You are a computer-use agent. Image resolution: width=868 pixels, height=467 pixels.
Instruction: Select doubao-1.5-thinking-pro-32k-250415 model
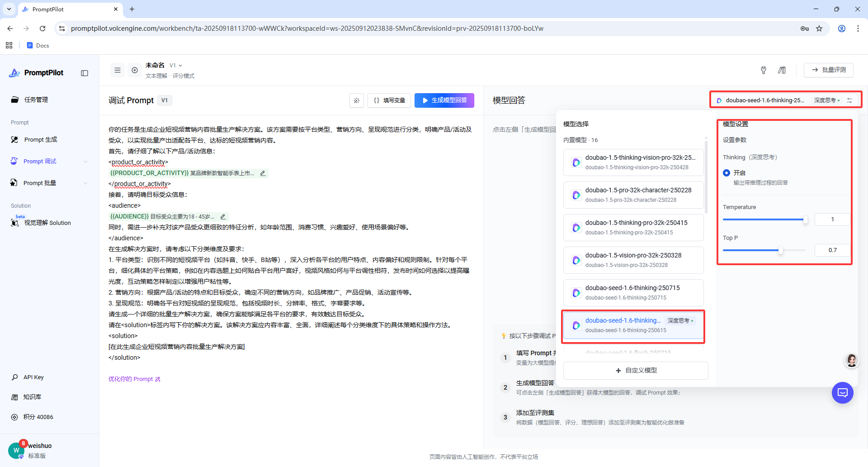(633, 228)
